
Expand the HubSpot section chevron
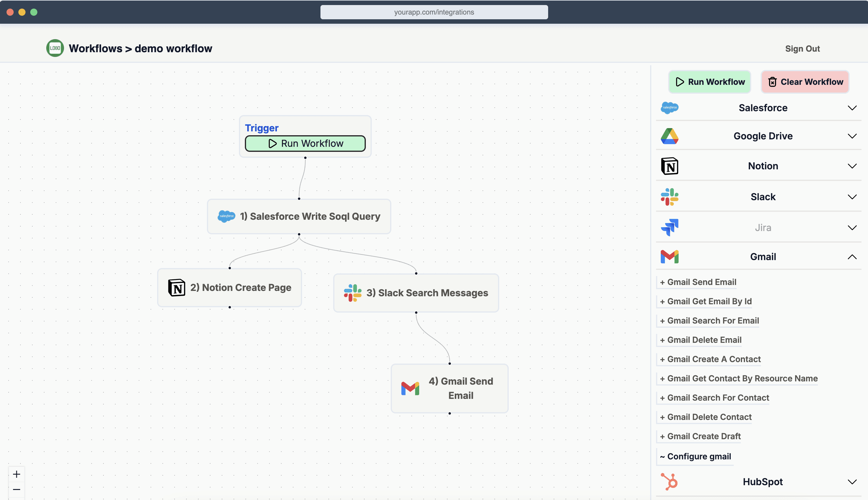tap(852, 481)
